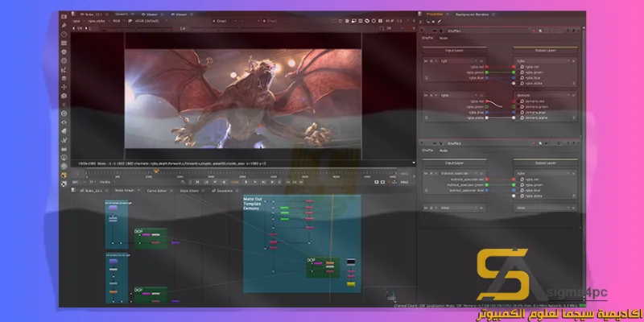Open the ToolSets toolbar menu
644x322 pixels.
pyautogui.click(x=64, y=140)
